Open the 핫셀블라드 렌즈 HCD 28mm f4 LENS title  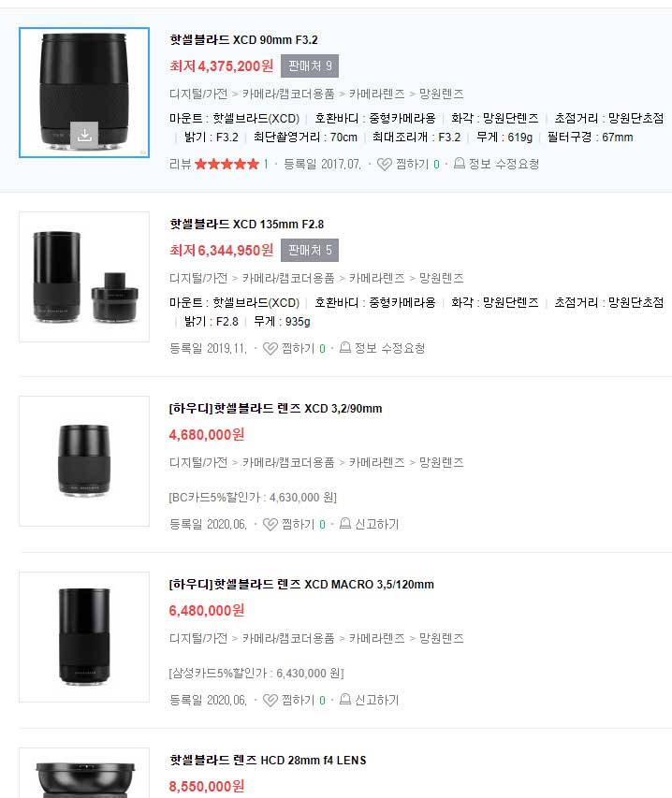[268, 761]
